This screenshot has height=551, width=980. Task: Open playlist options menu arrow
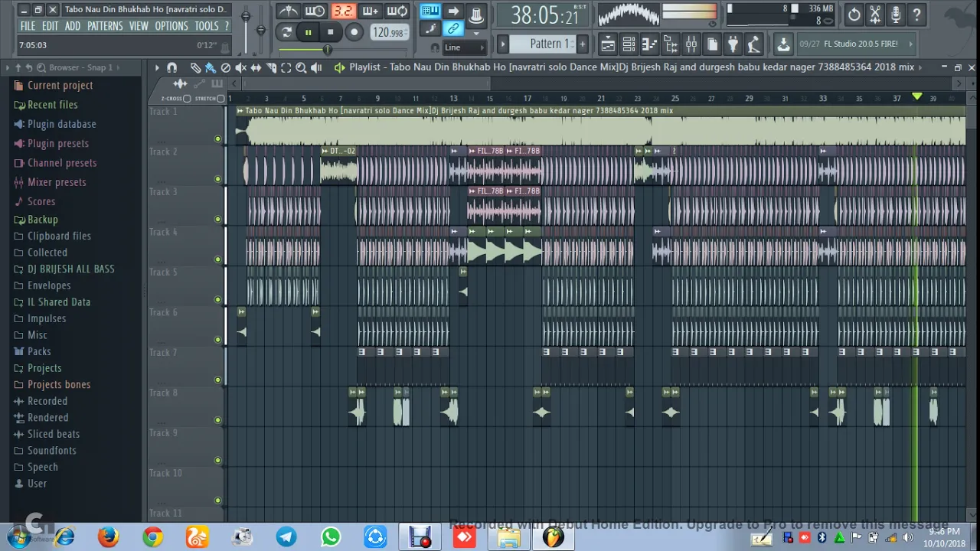tap(157, 67)
